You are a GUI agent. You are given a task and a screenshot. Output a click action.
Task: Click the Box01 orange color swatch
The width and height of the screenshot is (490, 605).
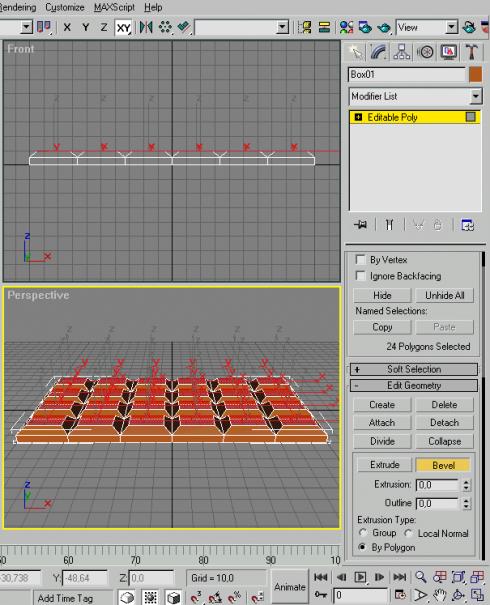(475, 74)
